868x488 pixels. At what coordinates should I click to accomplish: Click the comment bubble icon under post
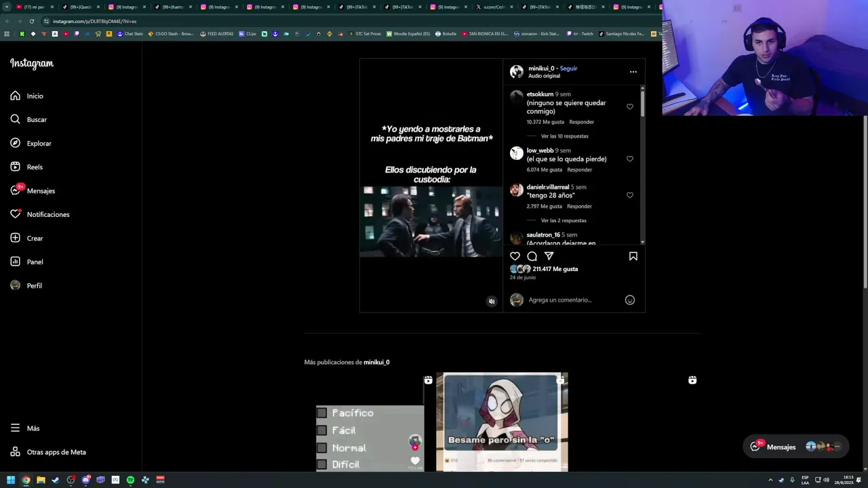pyautogui.click(x=532, y=256)
